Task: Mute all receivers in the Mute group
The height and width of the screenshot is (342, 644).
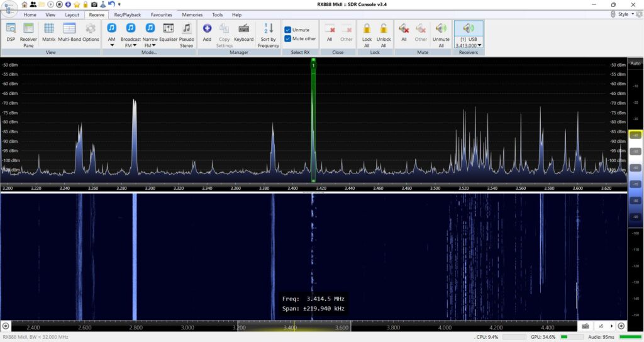Action: [404, 33]
